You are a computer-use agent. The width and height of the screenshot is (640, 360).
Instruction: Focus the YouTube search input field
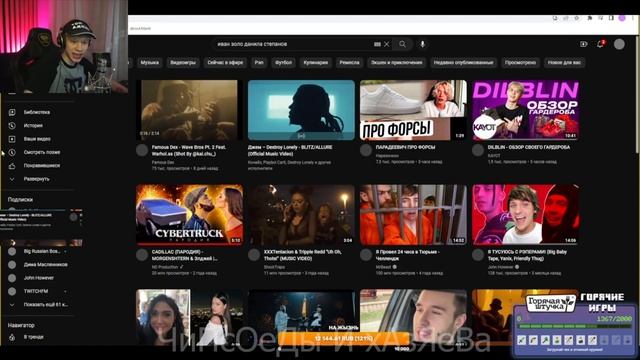(x=294, y=44)
